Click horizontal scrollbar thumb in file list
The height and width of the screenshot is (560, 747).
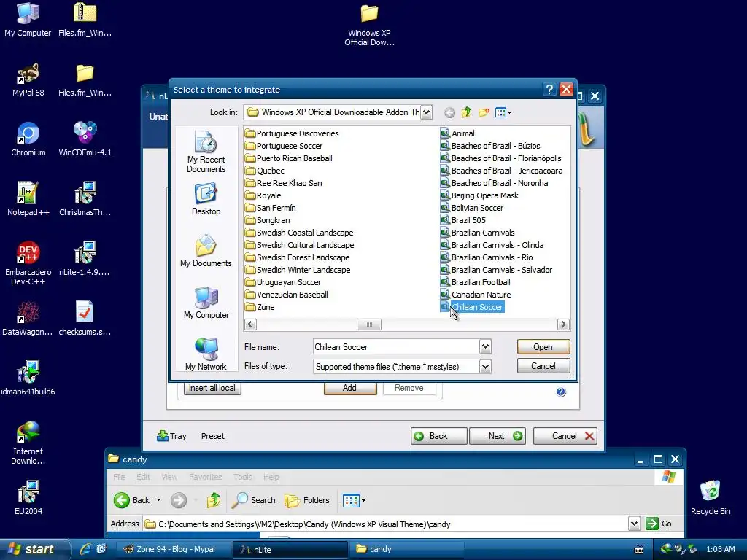pyautogui.click(x=368, y=324)
